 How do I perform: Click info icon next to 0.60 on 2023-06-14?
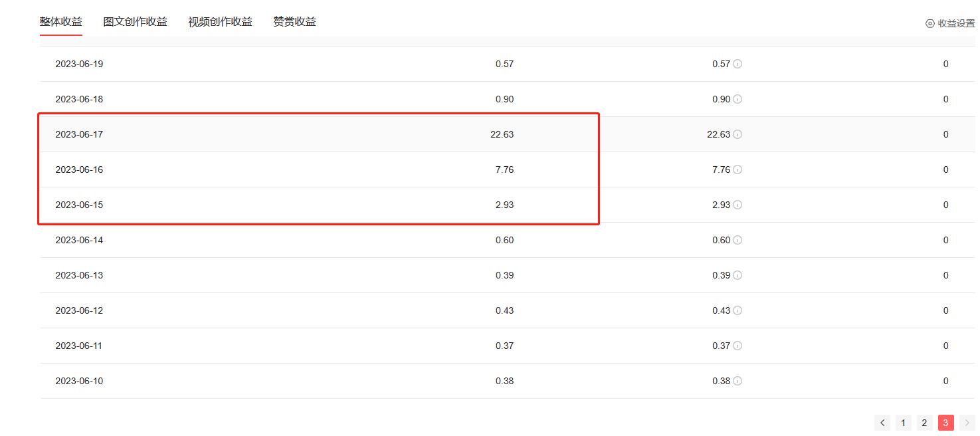[737, 240]
